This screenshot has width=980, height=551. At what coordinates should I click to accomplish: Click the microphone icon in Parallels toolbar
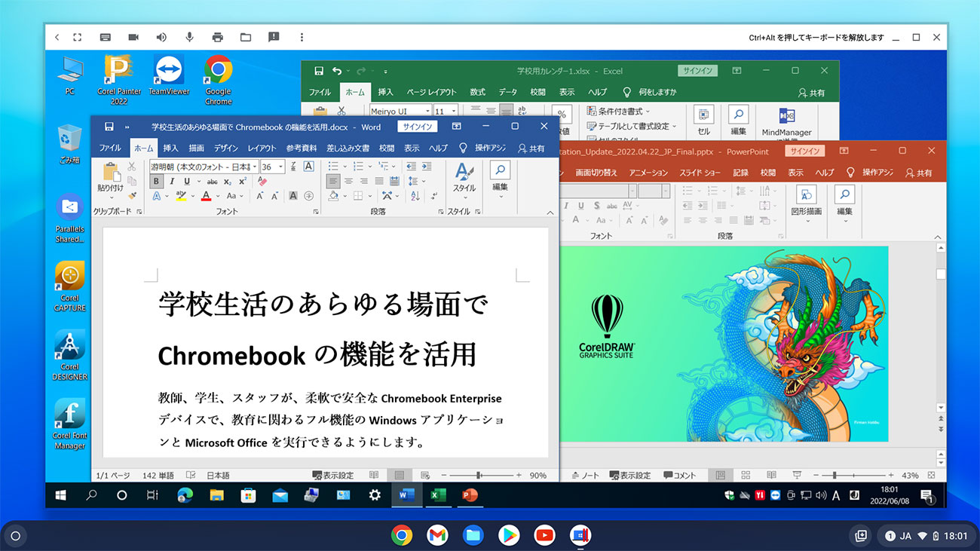[x=190, y=37]
